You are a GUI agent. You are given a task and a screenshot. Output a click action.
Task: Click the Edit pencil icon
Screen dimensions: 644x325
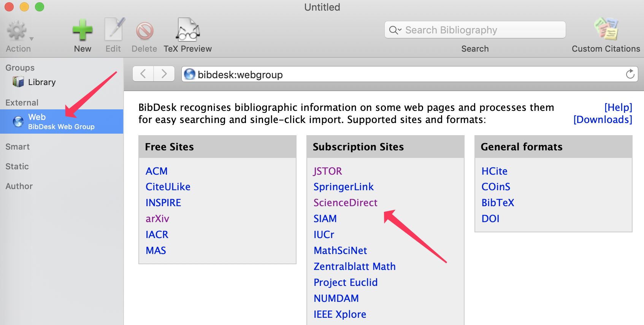coord(114,30)
